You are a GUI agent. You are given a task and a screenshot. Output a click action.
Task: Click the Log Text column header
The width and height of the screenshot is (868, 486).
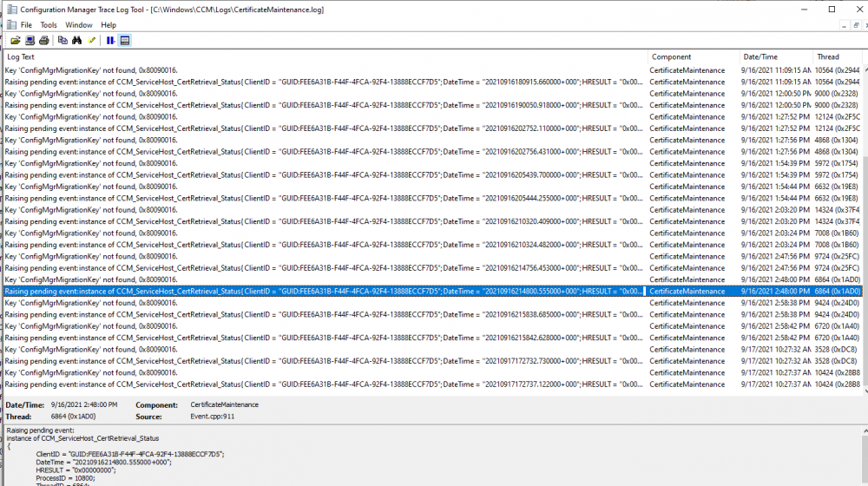325,57
